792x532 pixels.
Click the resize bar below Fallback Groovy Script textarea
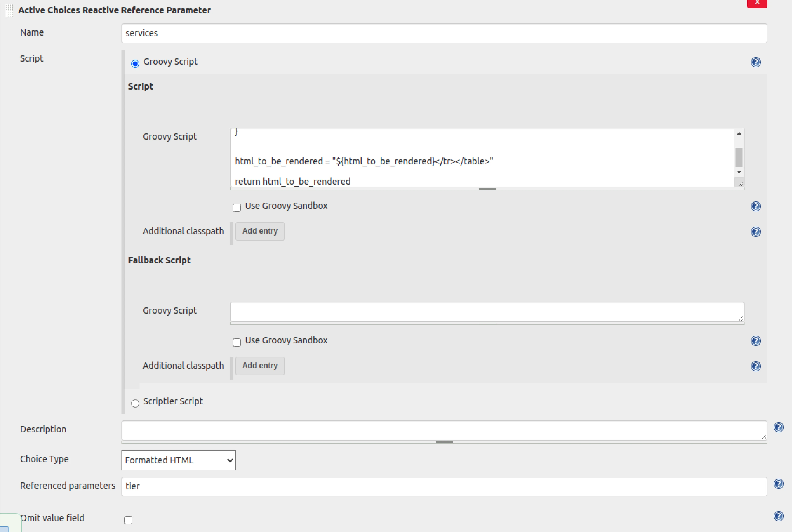click(487, 323)
